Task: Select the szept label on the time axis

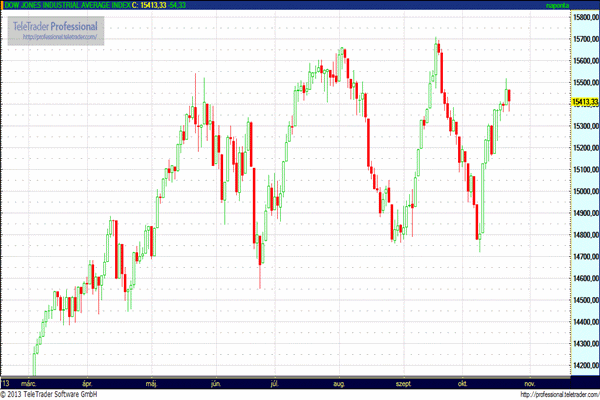Action: pyautogui.click(x=404, y=383)
